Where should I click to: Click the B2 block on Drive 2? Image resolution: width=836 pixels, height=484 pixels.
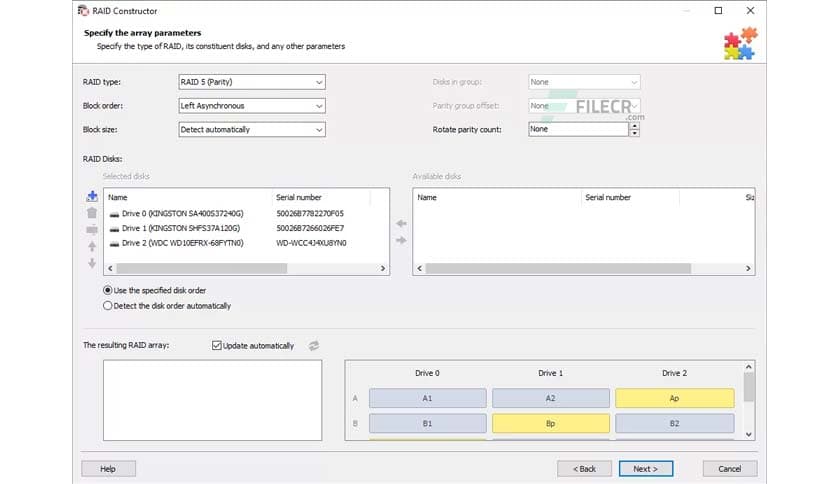click(x=674, y=423)
